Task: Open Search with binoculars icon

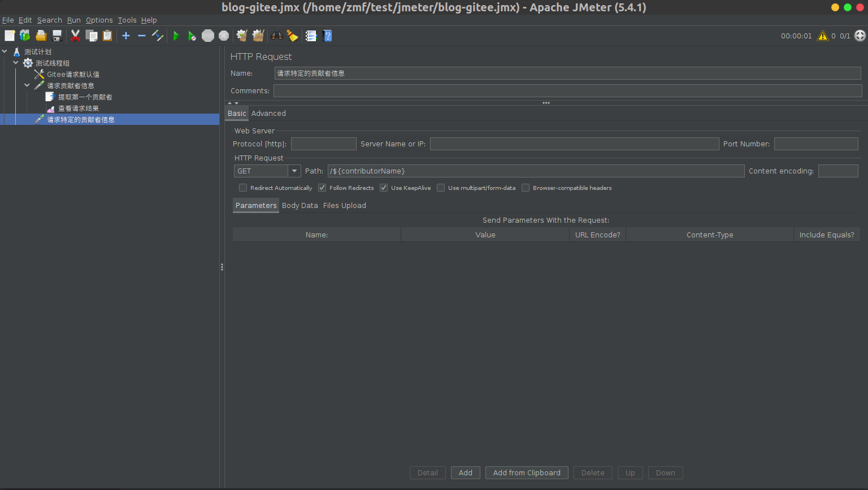Action: pyautogui.click(x=277, y=36)
